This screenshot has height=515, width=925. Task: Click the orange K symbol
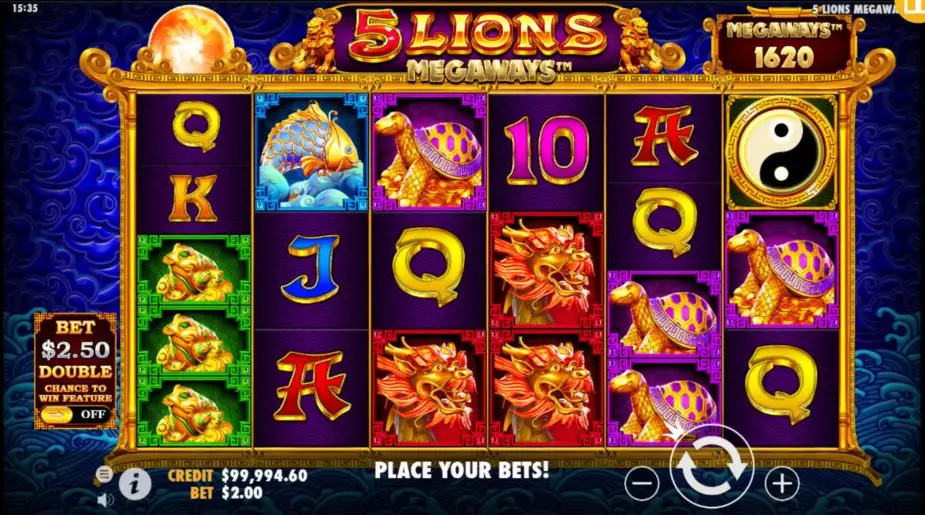[192, 199]
